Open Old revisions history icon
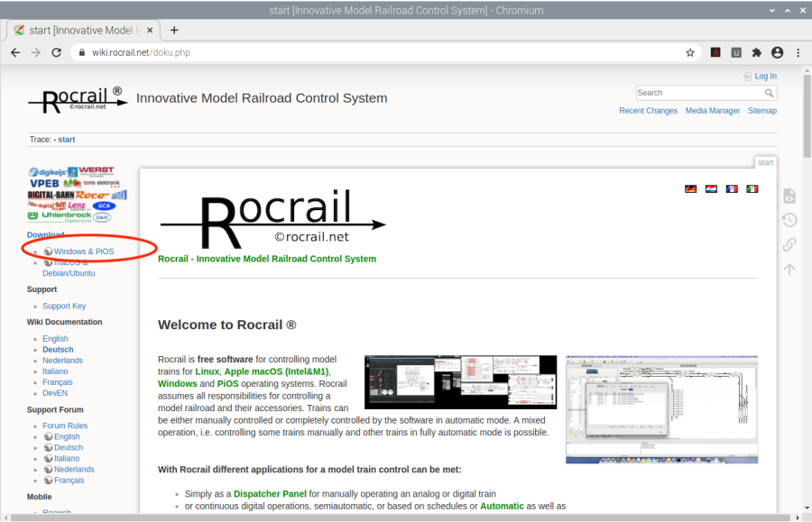 click(789, 220)
